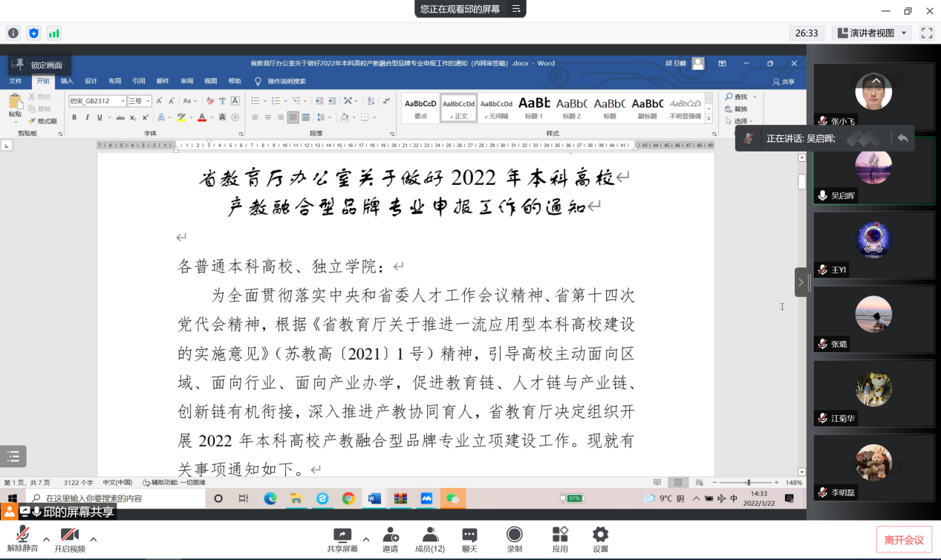
Task: Turn on the video camera
Action: (70, 535)
